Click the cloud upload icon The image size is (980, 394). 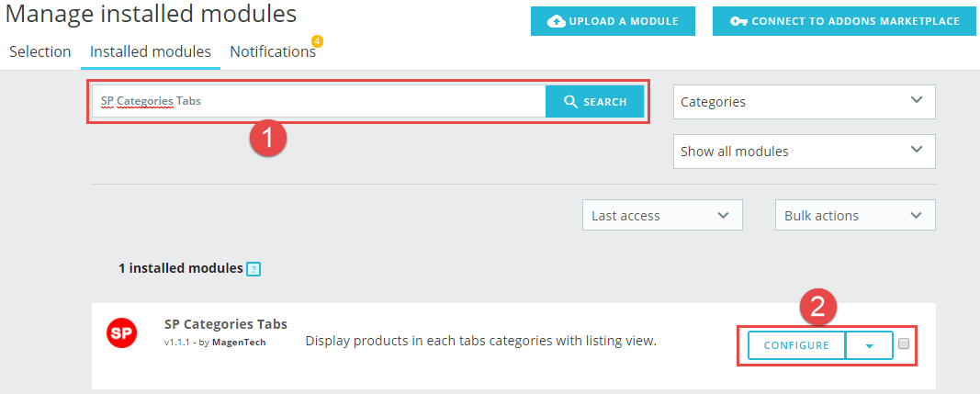(556, 21)
